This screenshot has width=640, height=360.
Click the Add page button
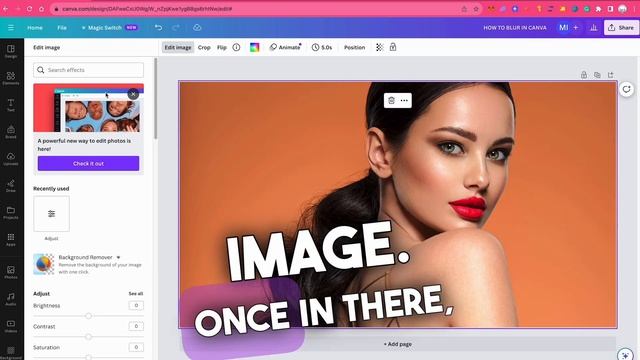coord(398,344)
